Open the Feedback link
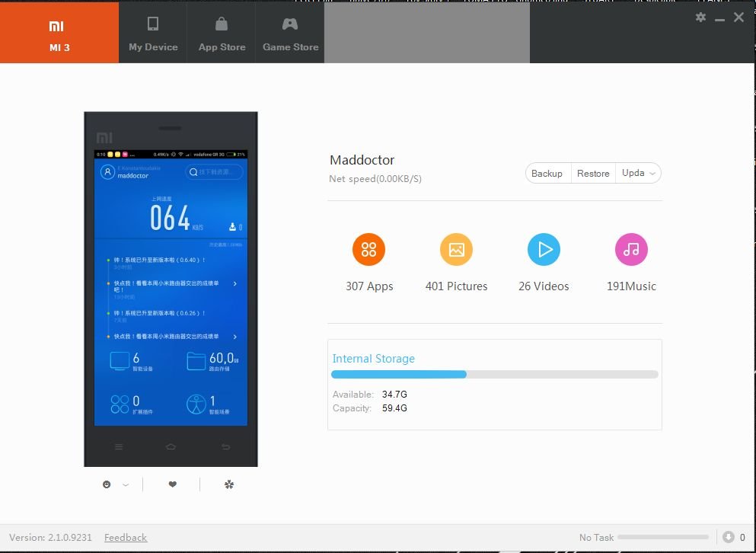This screenshot has height=553, width=756. [126, 538]
